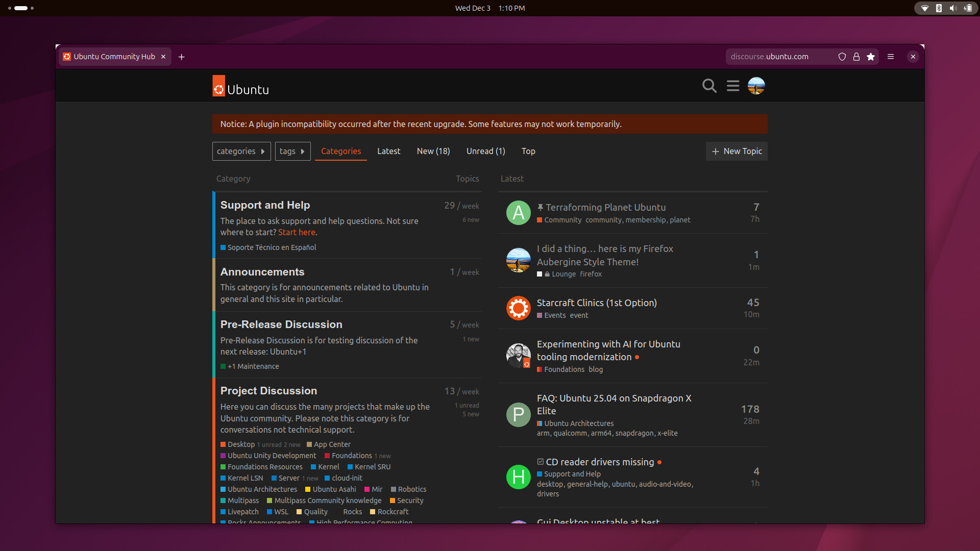Image resolution: width=980 pixels, height=551 pixels.
Task: Open the clock and calendar menu in top bar
Action: click(489, 8)
